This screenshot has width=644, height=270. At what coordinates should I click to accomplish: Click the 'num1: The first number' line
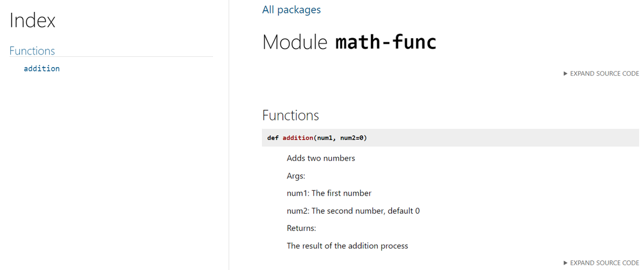coord(329,193)
